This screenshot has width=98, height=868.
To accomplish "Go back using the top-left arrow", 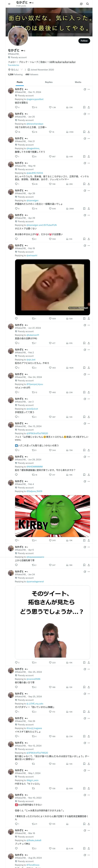I will click(x=9, y=4).
